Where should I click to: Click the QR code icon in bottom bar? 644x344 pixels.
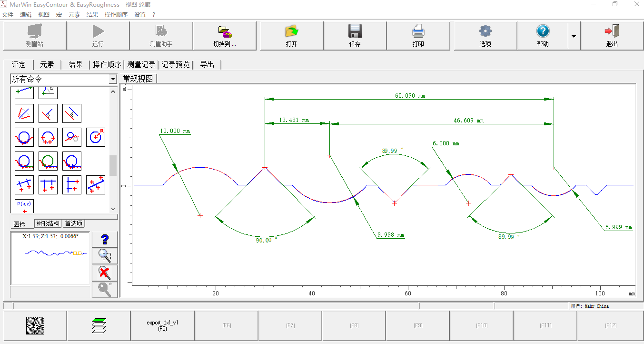click(x=35, y=325)
